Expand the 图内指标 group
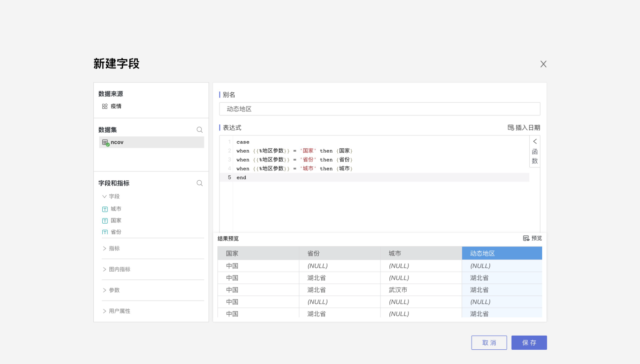 (x=104, y=269)
